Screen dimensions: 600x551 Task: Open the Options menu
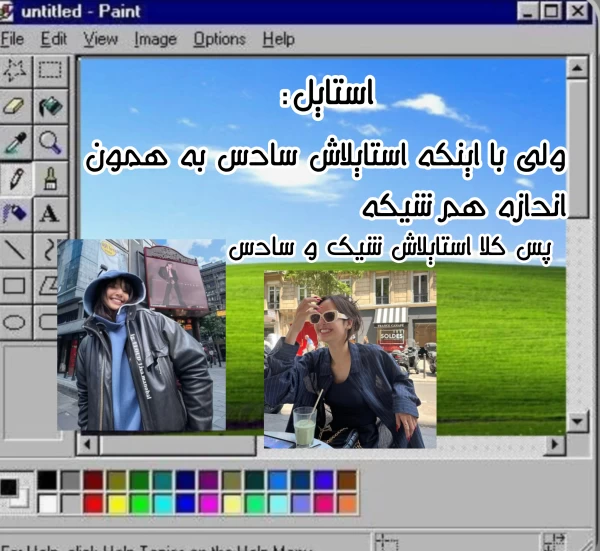(219, 39)
